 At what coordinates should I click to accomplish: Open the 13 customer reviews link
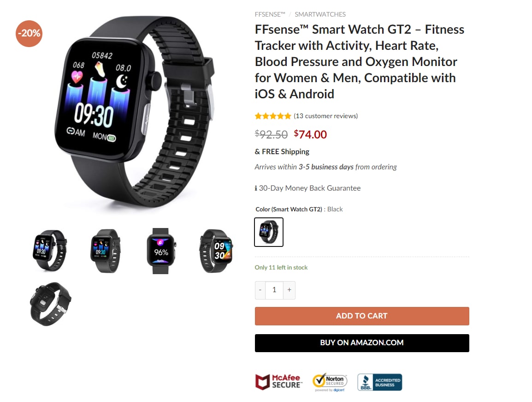point(326,116)
